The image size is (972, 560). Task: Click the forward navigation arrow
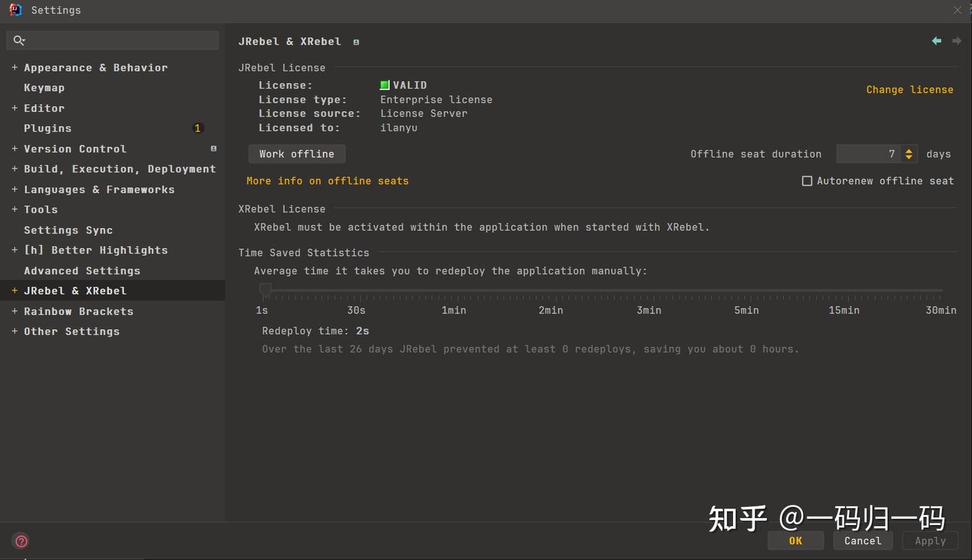coord(956,41)
